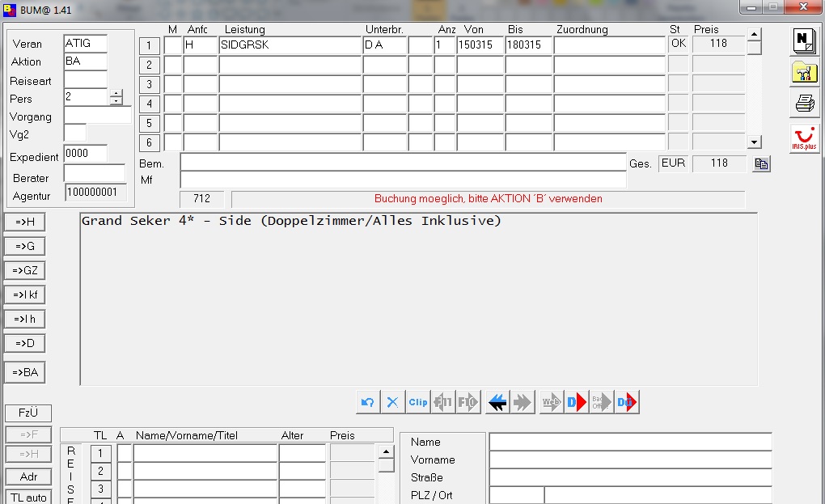825x504 pixels.
Task: Increase Pers count with up arrow
Action: [x=116, y=94]
